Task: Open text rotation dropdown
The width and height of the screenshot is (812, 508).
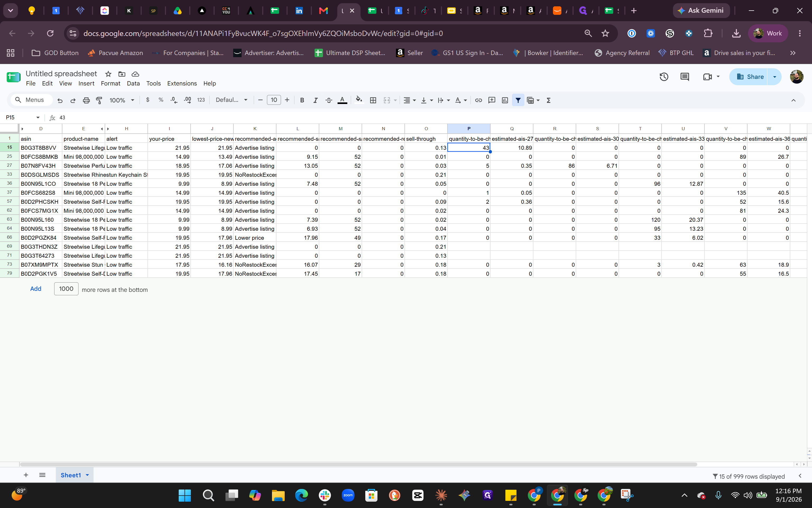Action: coord(461,100)
